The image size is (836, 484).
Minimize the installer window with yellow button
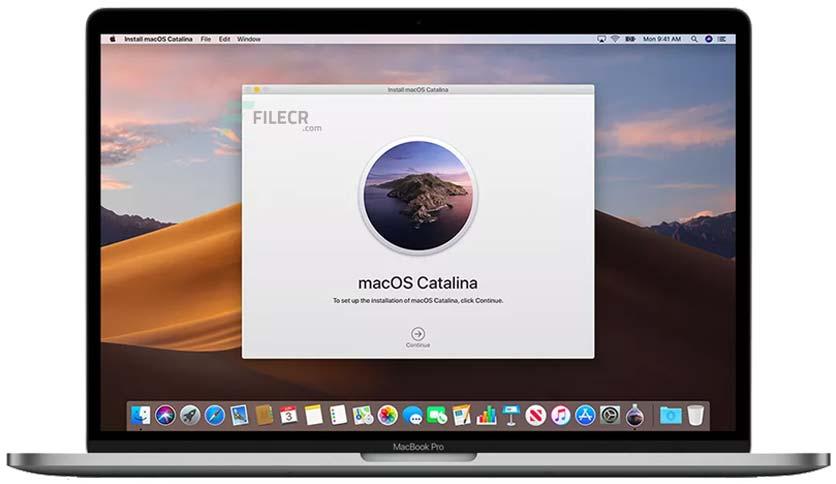point(257,90)
